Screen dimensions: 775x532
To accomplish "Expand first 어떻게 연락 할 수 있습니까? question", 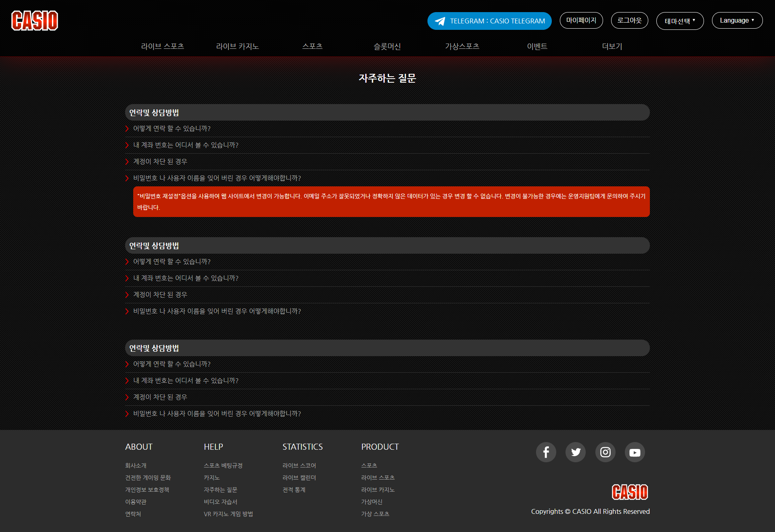I will [x=172, y=129].
